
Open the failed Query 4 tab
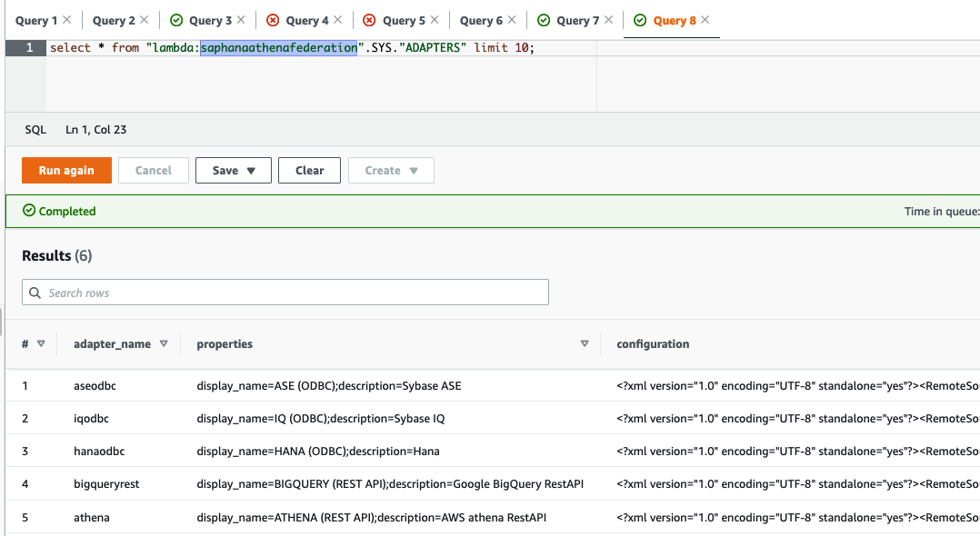(x=307, y=21)
